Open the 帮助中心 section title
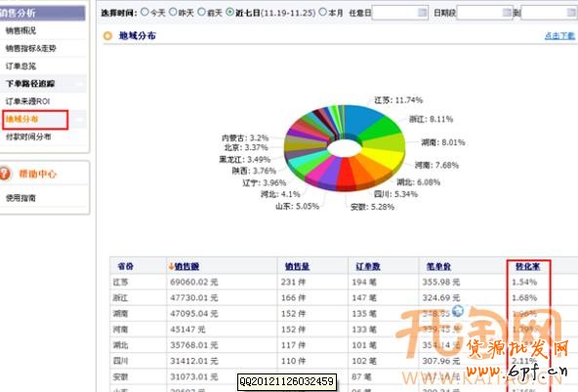The width and height of the screenshot is (578, 392). coord(38,174)
